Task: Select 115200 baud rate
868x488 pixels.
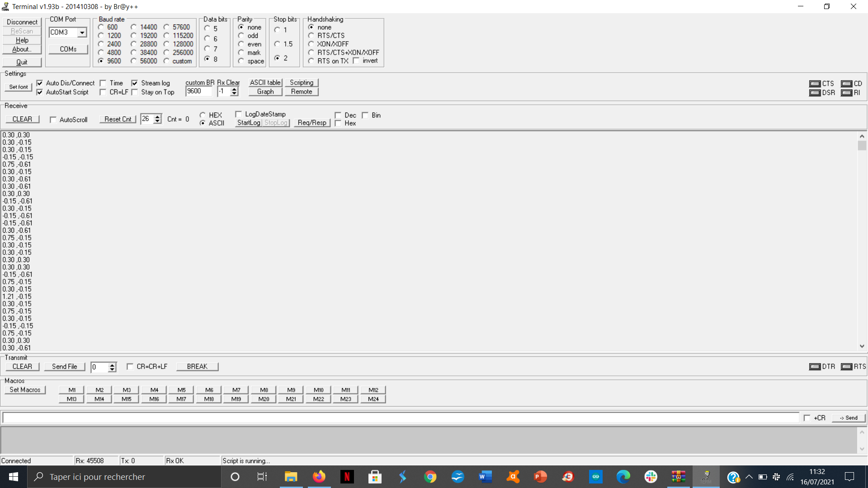Action: pos(167,36)
